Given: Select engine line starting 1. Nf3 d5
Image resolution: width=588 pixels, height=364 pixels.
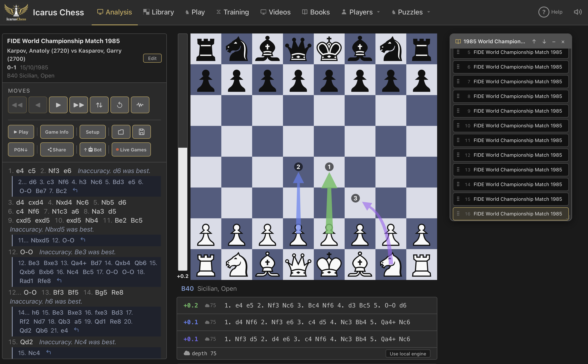Looking at the screenshot, I should coord(307,339).
